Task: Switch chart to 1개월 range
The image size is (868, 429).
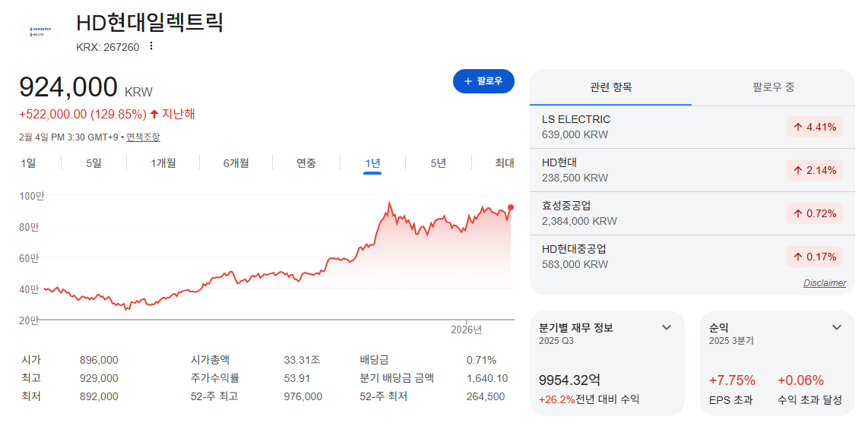Action: (163, 163)
